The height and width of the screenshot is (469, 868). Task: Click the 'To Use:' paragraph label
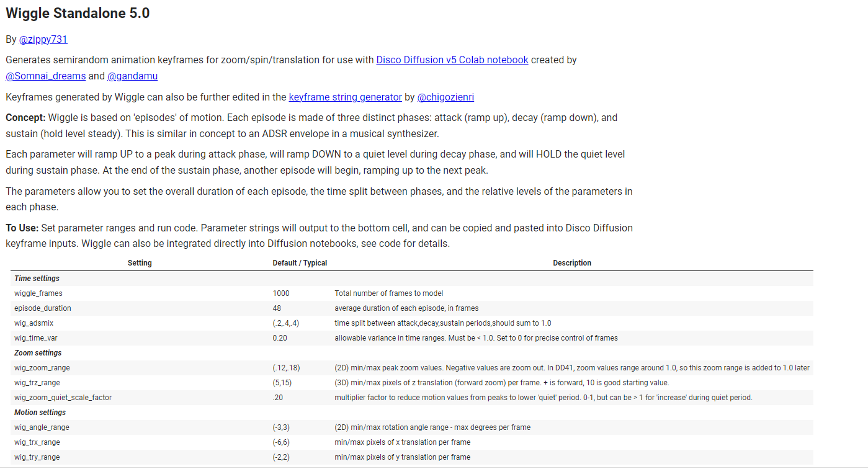pyautogui.click(x=22, y=228)
